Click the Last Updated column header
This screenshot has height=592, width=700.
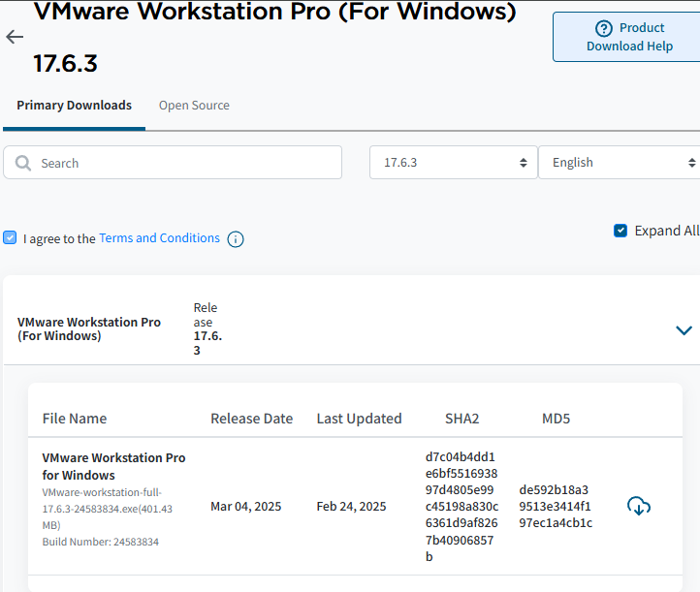(x=360, y=419)
